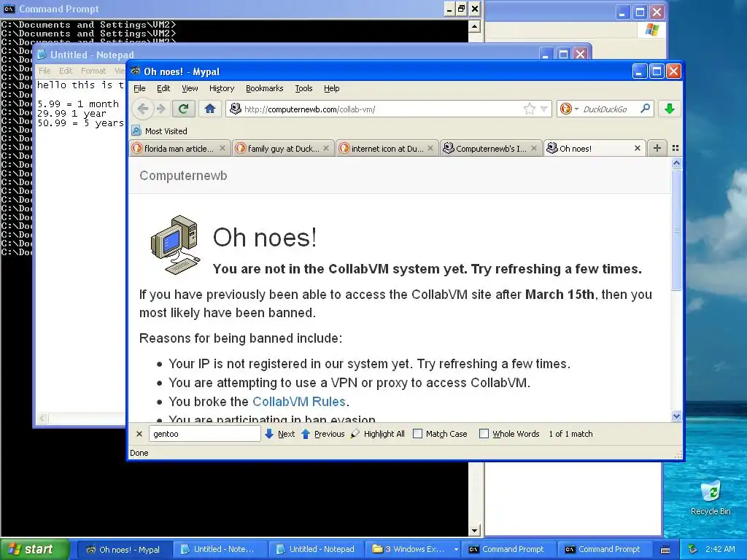
Task: Select the Untitled - Notepad taskbar button
Action: [x=315, y=549]
